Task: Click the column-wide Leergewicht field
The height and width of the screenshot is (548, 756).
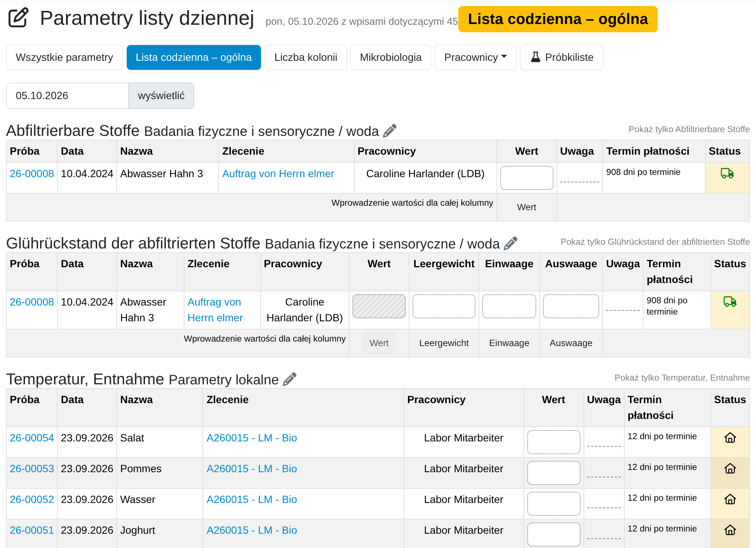Action: point(444,343)
